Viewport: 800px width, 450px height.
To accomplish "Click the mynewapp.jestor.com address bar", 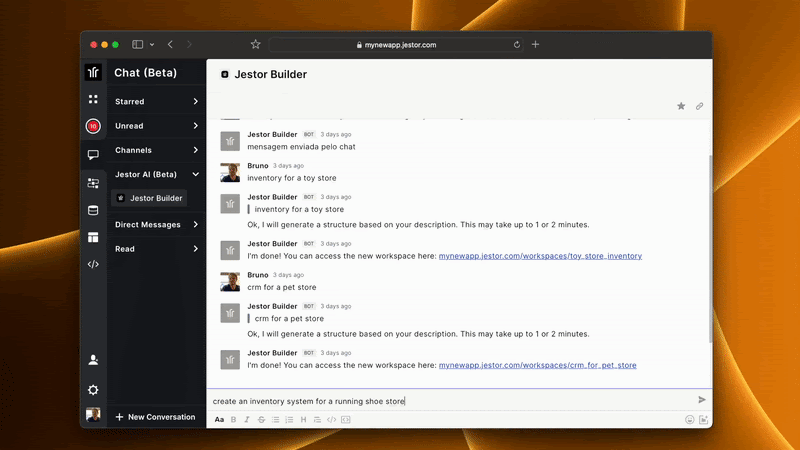I will (x=396, y=45).
